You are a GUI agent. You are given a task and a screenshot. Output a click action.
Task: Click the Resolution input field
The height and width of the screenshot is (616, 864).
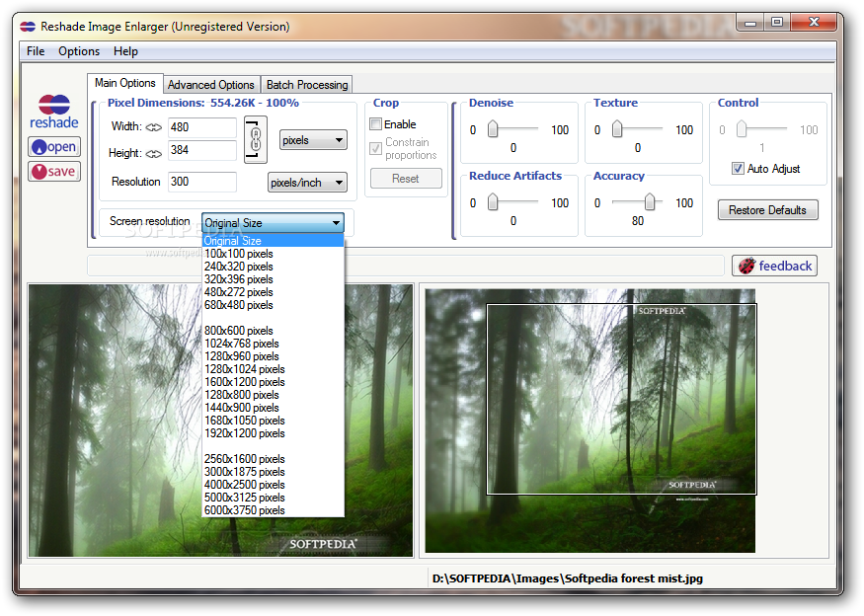click(x=202, y=182)
